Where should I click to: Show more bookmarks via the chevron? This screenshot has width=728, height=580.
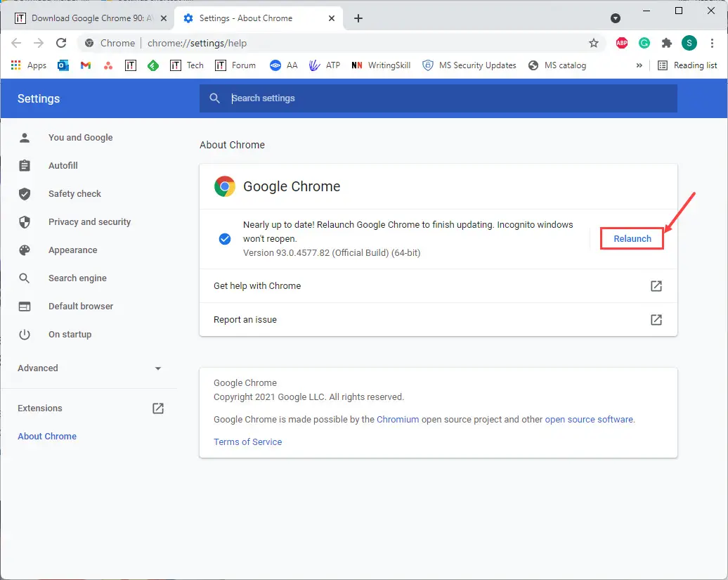(639, 65)
